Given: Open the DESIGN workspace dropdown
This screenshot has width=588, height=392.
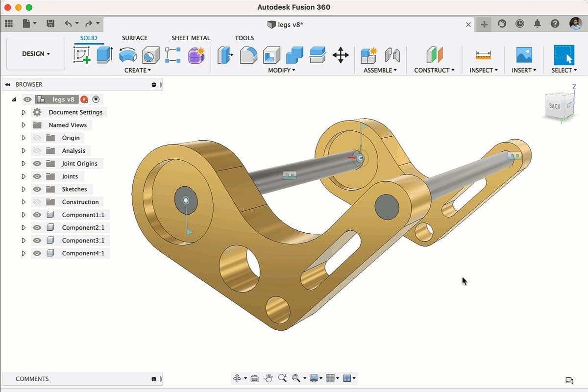Looking at the screenshot, I should [36, 54].
